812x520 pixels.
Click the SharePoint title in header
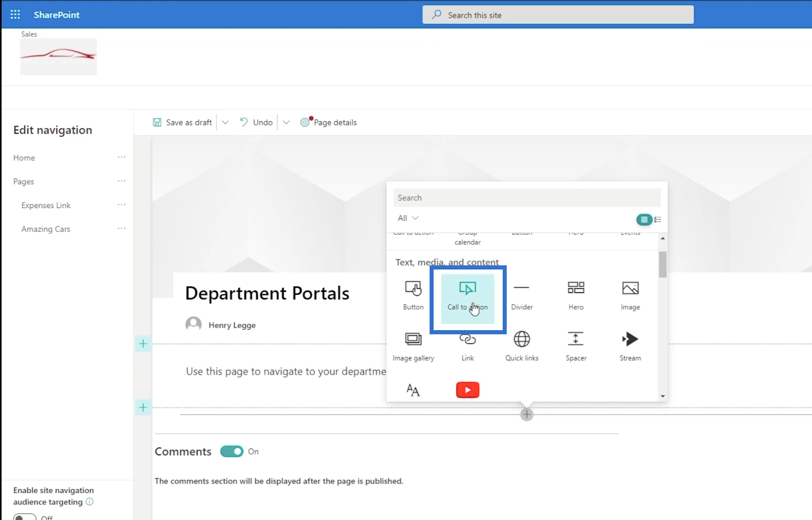click(x=57, y=15)
